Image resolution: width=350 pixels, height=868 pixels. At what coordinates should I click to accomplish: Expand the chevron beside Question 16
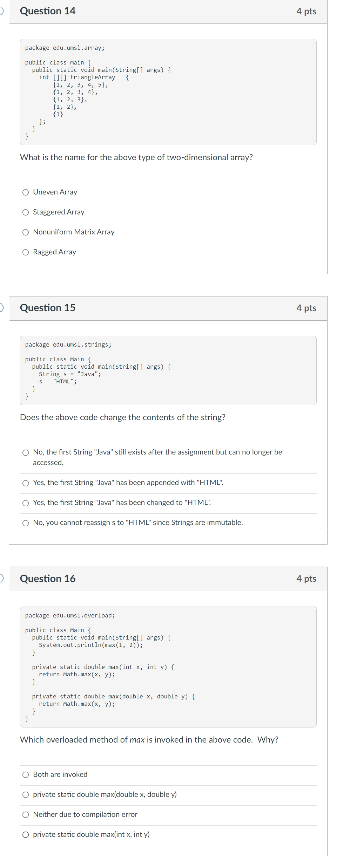1,579
